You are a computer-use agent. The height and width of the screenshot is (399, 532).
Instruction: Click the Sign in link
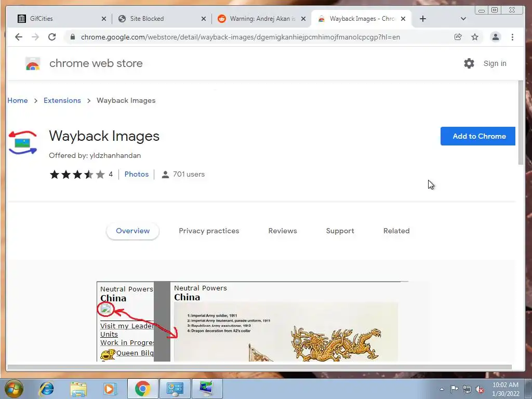[495, 63]
